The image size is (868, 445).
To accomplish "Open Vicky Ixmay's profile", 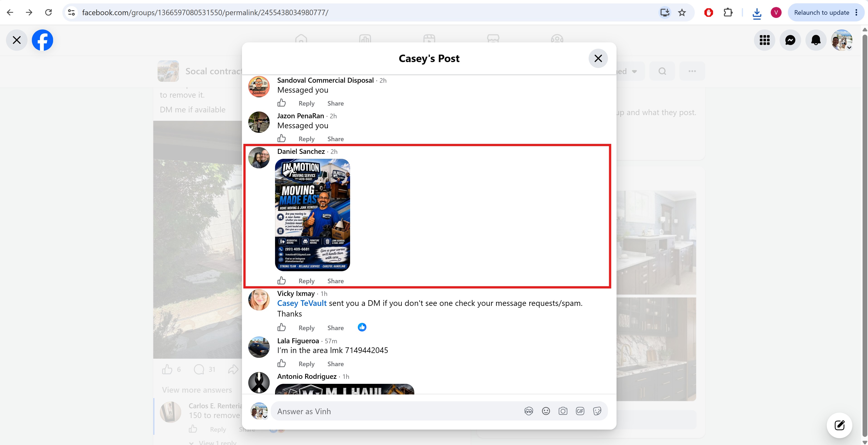I will 296,293.
